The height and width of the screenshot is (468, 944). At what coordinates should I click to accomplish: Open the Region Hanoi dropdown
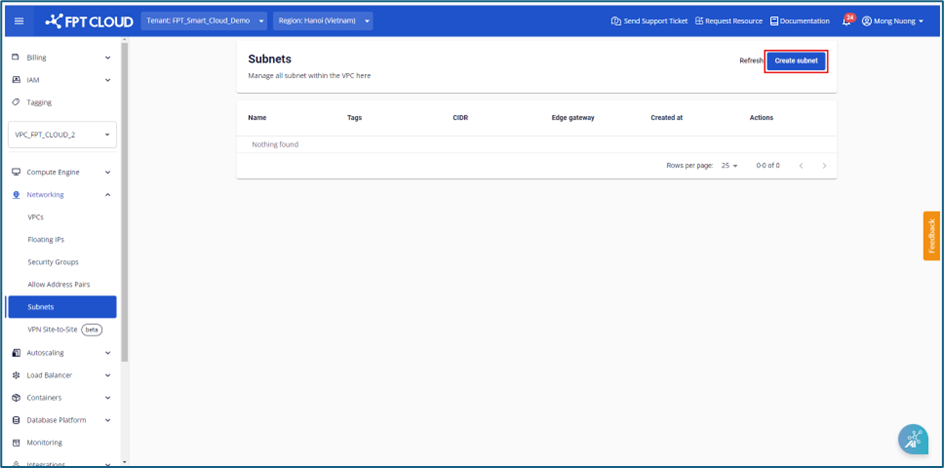(x=322, y=21)
